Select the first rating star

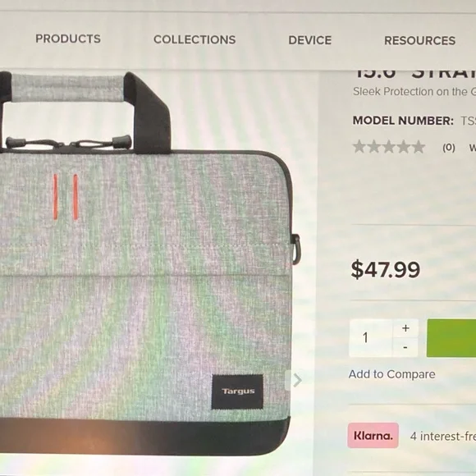(359, 147)
